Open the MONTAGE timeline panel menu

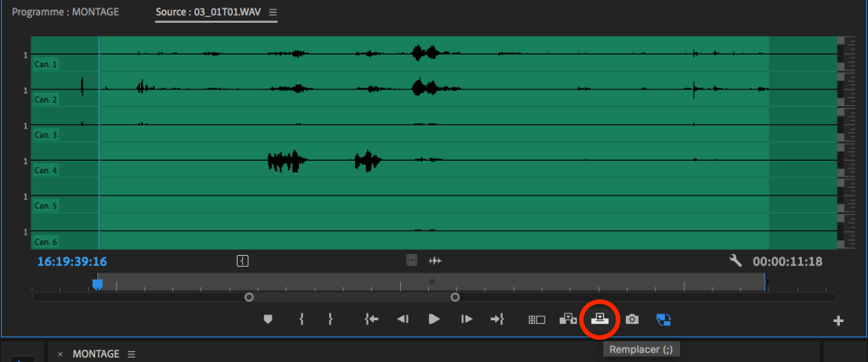pos(131,354)
